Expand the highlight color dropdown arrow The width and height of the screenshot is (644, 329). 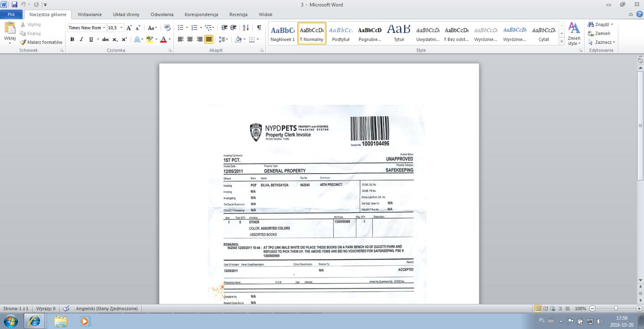[x=156, y=39]
